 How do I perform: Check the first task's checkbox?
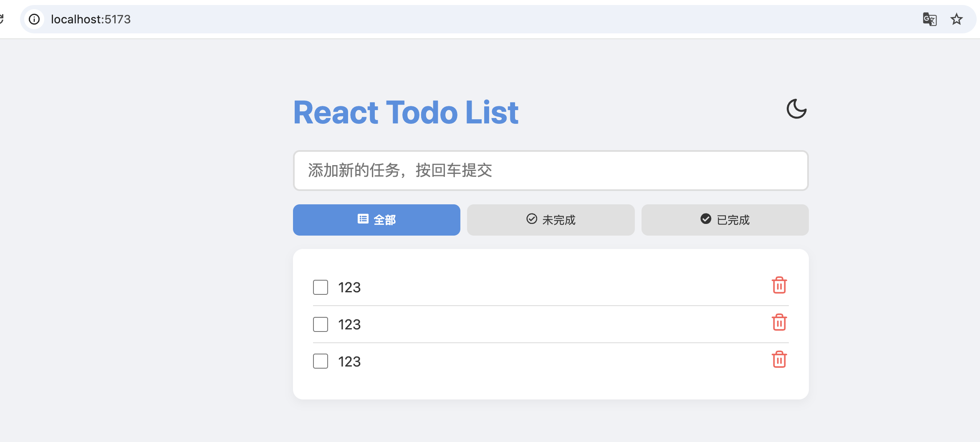point(321,287)
